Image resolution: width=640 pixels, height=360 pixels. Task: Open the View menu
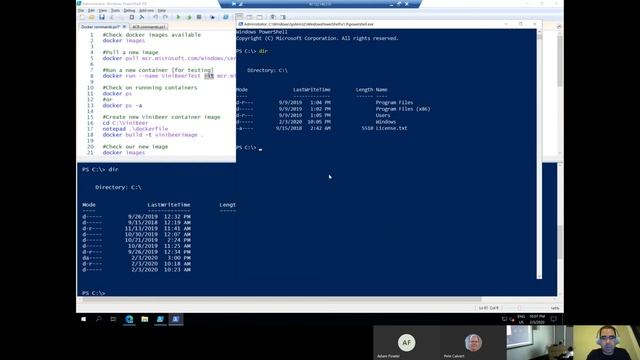pos(103,10)
